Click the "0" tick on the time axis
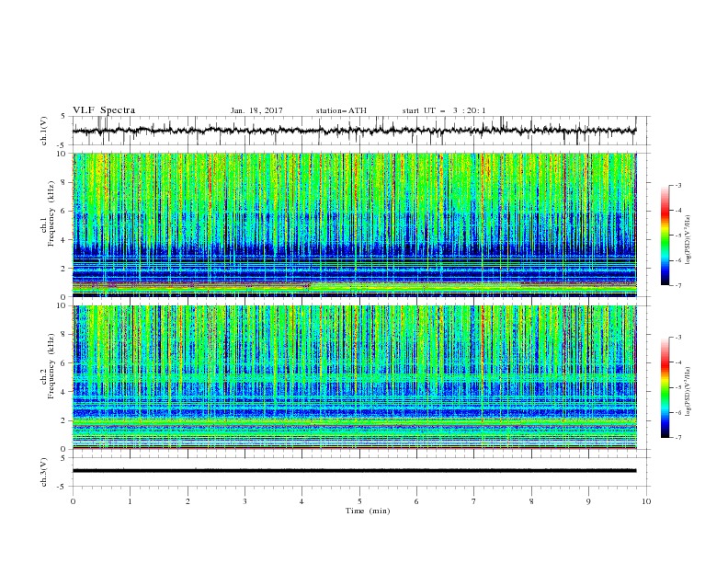728x563 pixels. pos(73,501)
